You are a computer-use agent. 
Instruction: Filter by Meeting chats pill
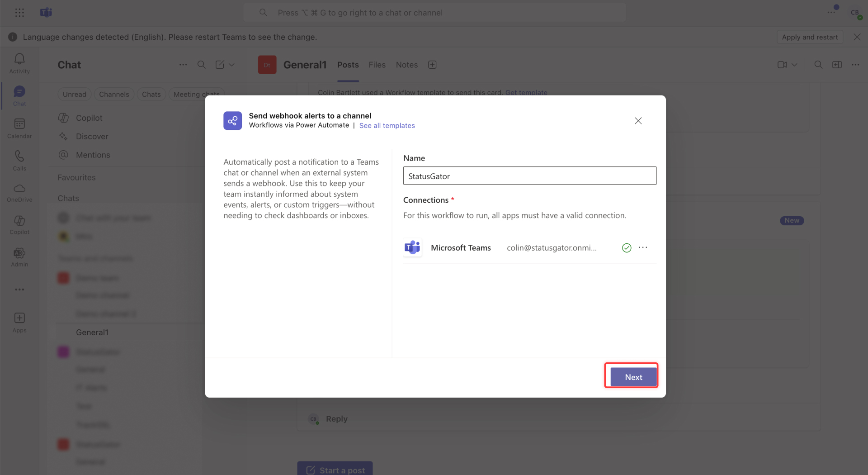(196, 94)
